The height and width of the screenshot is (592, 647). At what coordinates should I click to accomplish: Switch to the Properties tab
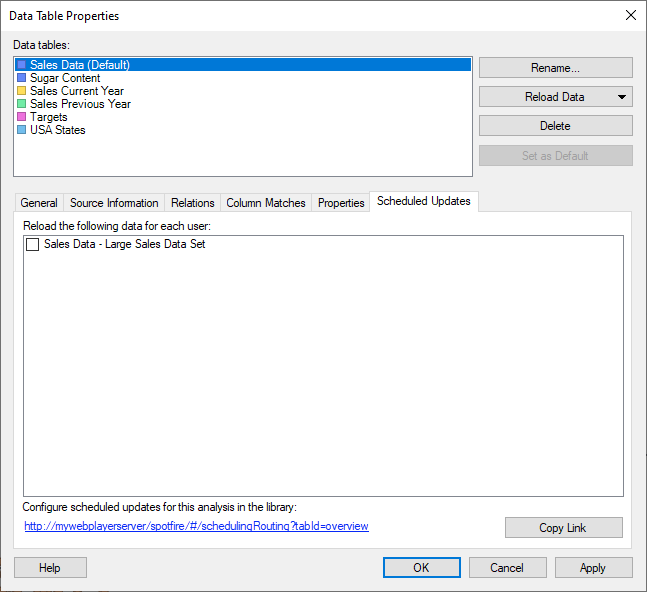pyautogui.click(x=341, y=203)
